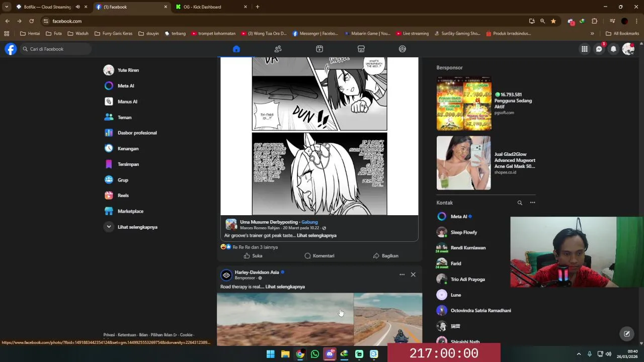This screenshot has height=362, width=644.
Task: Open Live streaming bookmark
Action: point(412,34)
